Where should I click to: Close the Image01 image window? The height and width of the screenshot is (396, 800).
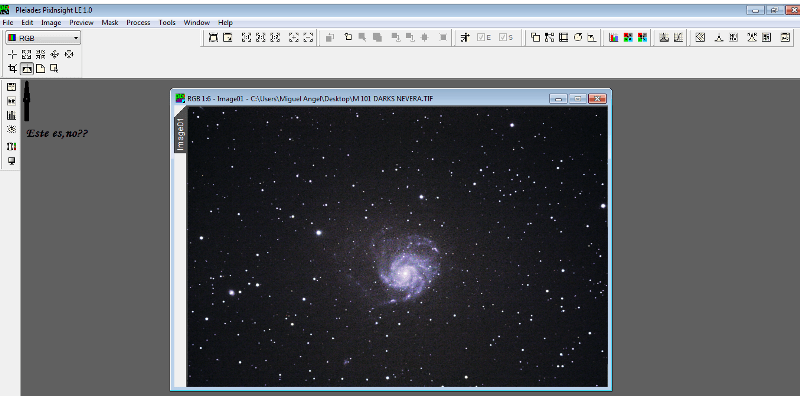coord(597,98)
